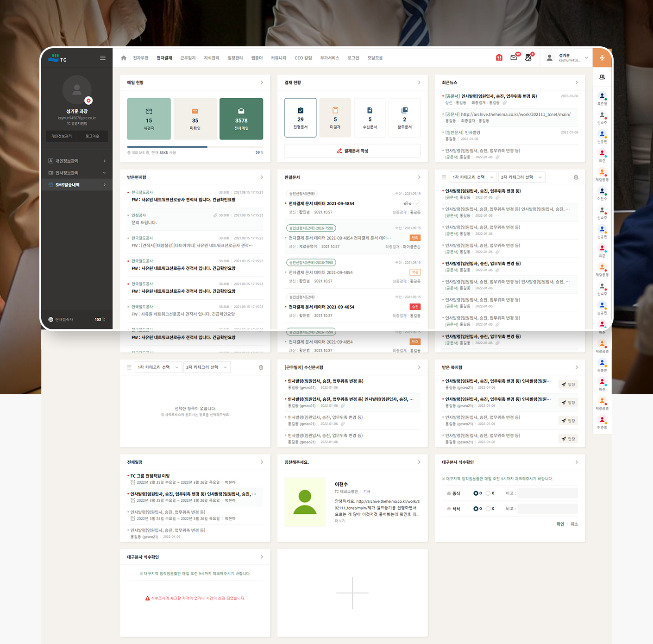Open the mail envelope notification icon
This screenshot has height=644, width=653.
514,58
